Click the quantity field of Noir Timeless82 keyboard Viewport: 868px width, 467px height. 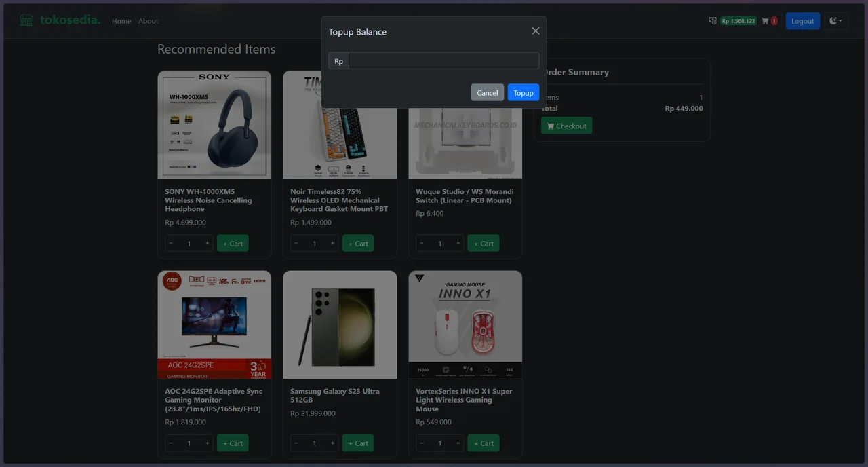(x=315, y=244)
